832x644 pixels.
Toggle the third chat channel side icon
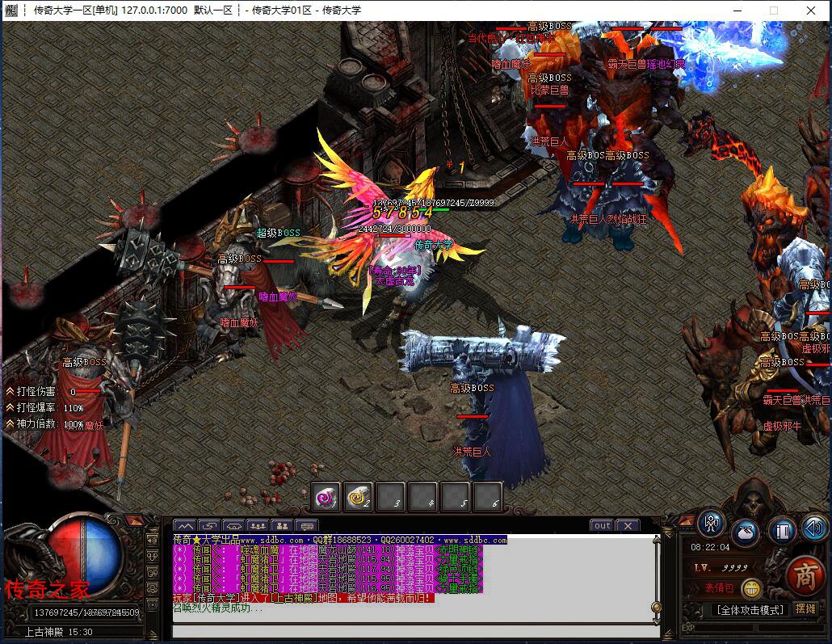[153, 572]
